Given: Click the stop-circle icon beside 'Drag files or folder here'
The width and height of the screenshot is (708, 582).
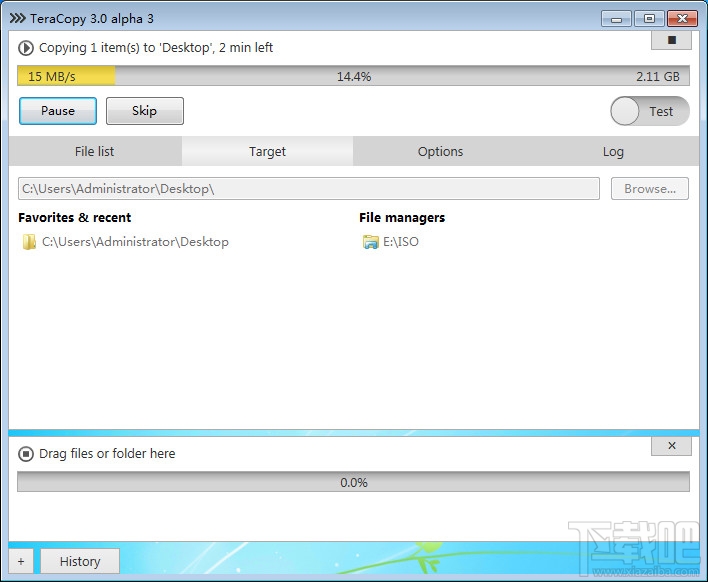Looking at the screenshot, I should (26, 454).
